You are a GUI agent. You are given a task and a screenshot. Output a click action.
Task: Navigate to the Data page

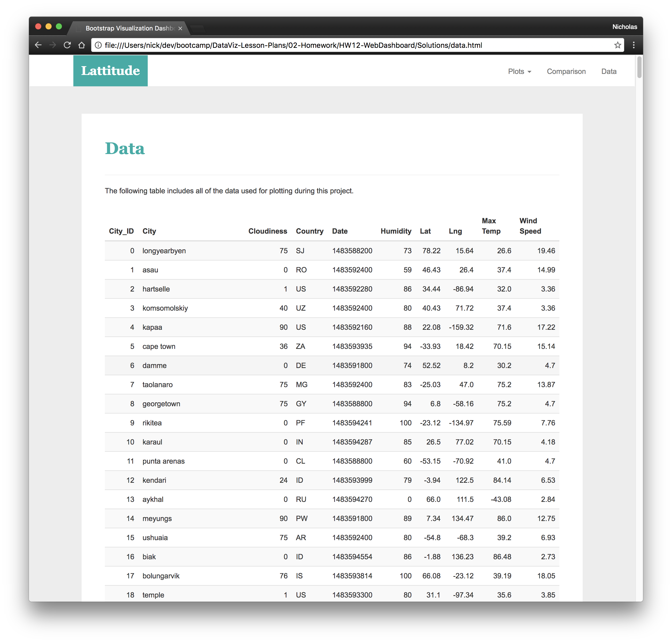(609, 71)
